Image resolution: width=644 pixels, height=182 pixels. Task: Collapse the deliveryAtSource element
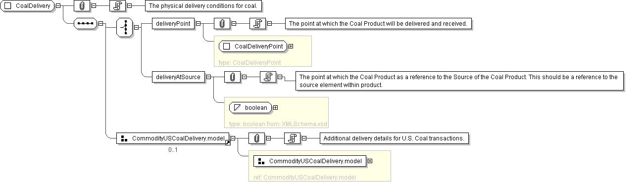pos(208,77)
